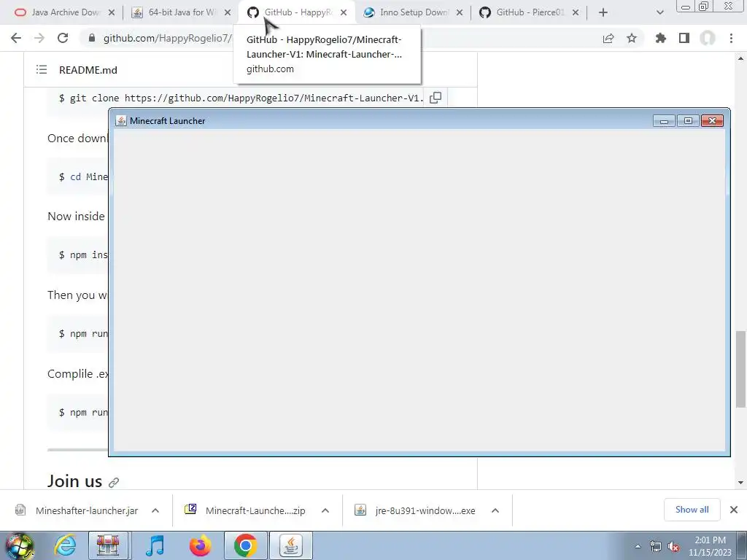Click the git clone command text

point(241,98)
